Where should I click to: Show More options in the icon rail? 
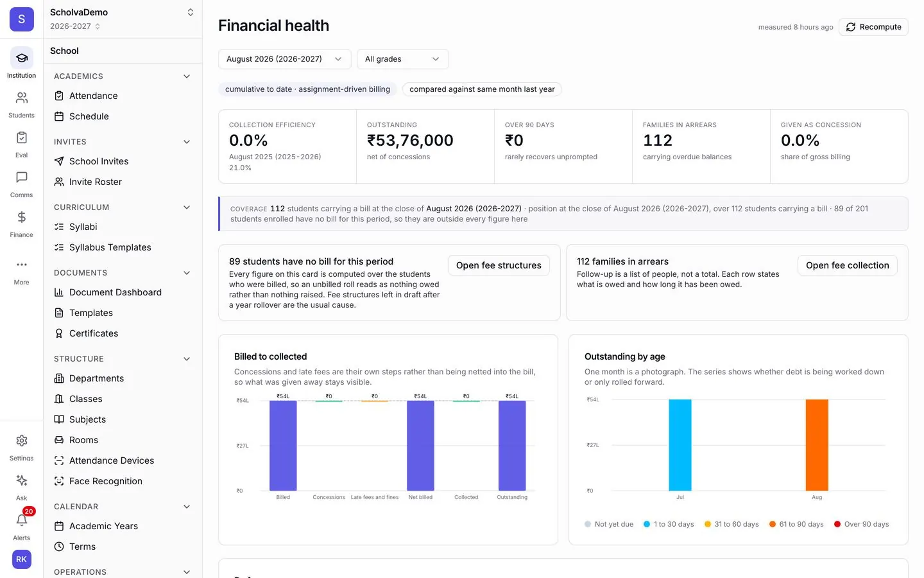[21, 272]
